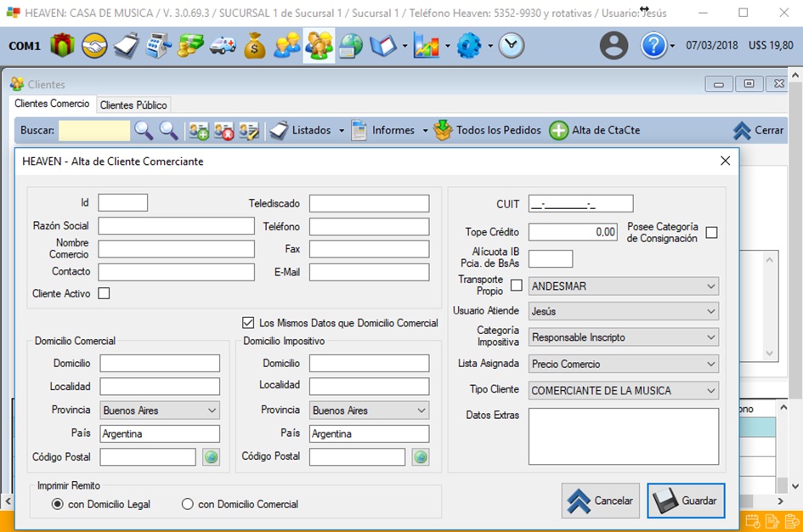Click the first magnifier search icon

(144, 131)
